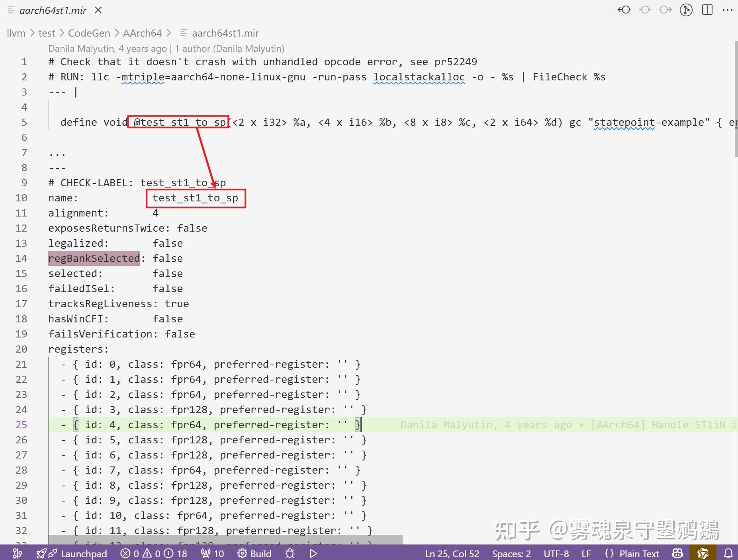Viewport: 738px width, 560px height.
Task: Open the llvm breadcrumb item
Action: pyautogui.click(x=16, y=33)
